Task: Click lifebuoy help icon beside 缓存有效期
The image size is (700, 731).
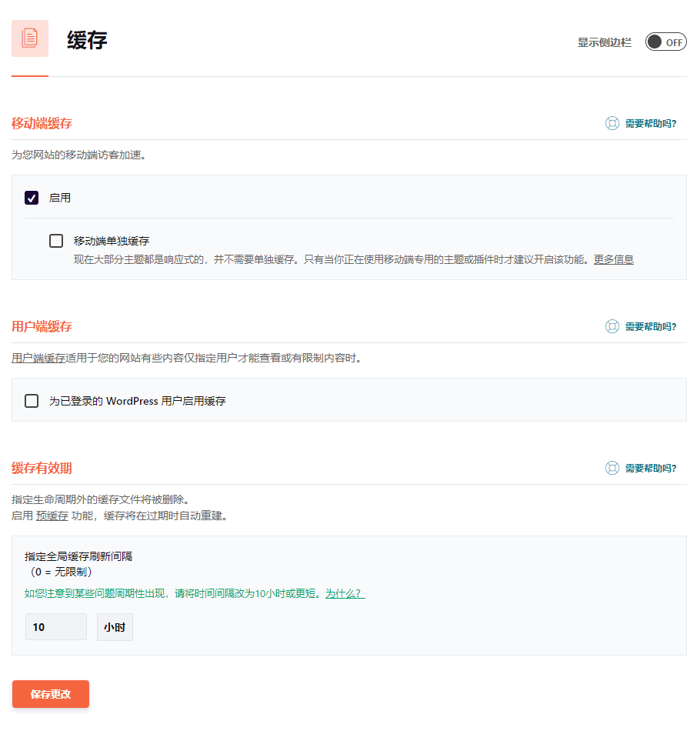Action: tap(612, 468)
